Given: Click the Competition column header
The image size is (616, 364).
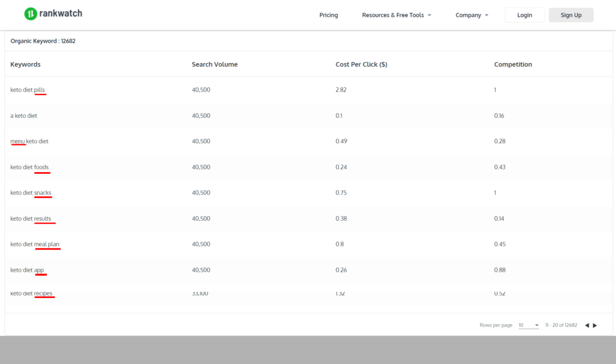Looking at the screenshot, I should pos(513,64).
